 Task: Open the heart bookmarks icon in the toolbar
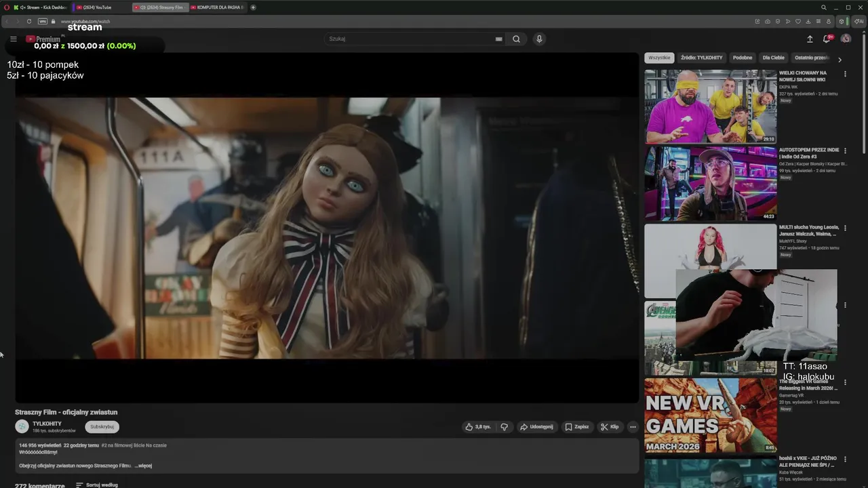[x=797, y=21]
